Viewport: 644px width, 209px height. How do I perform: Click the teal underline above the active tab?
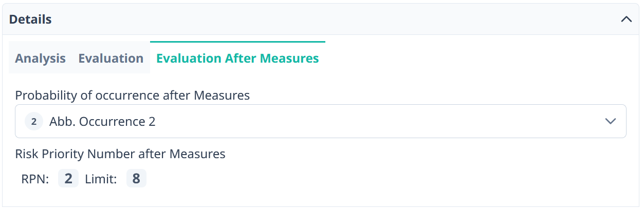pos(237,42)
